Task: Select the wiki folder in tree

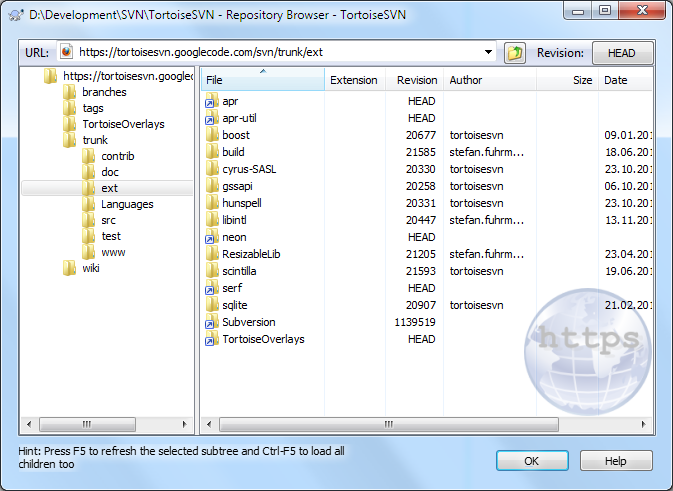Action: point(90,268)
